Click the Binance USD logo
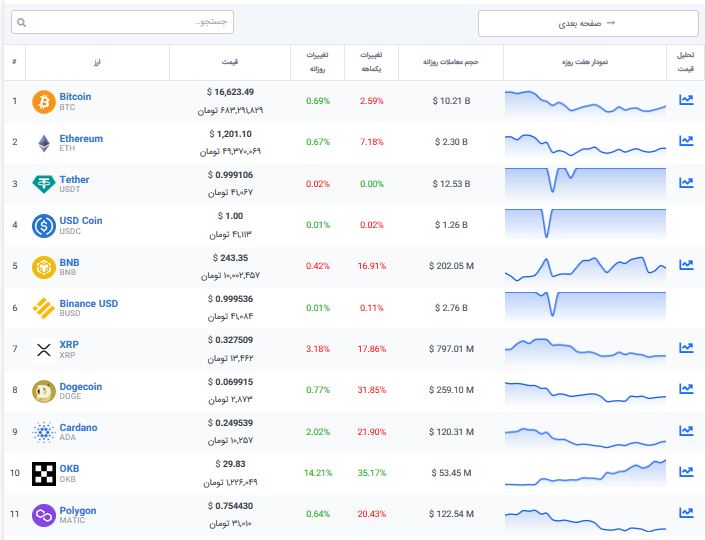Image resolution: width=705 pixels, height=540 pixels. click(44, 308)
